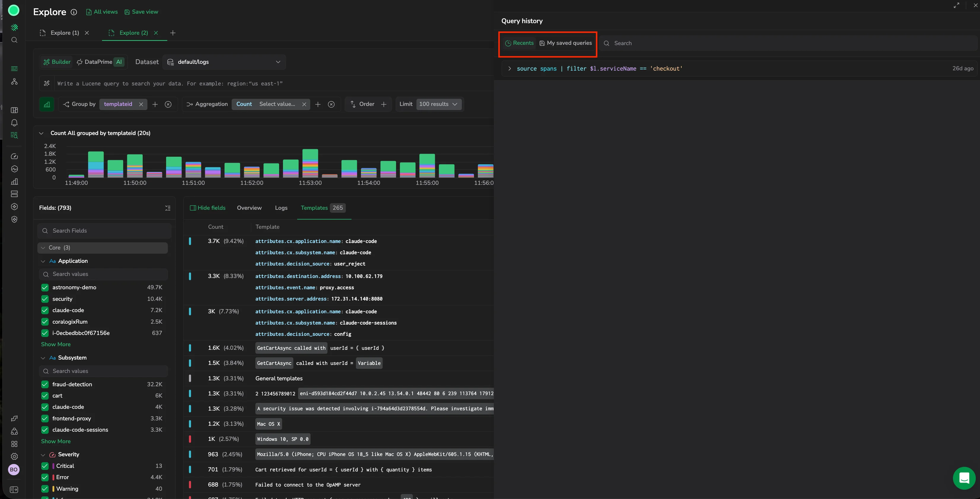Open the alerts bell icon in sidebar
Image resolution: width=980 pixels, height=499 pixels.
tap(14, 123)
